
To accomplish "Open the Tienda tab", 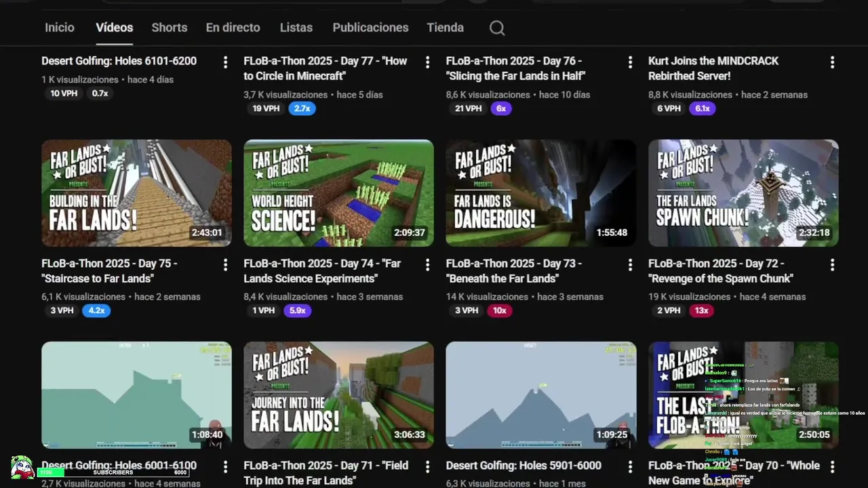I will tap(446, 28).
